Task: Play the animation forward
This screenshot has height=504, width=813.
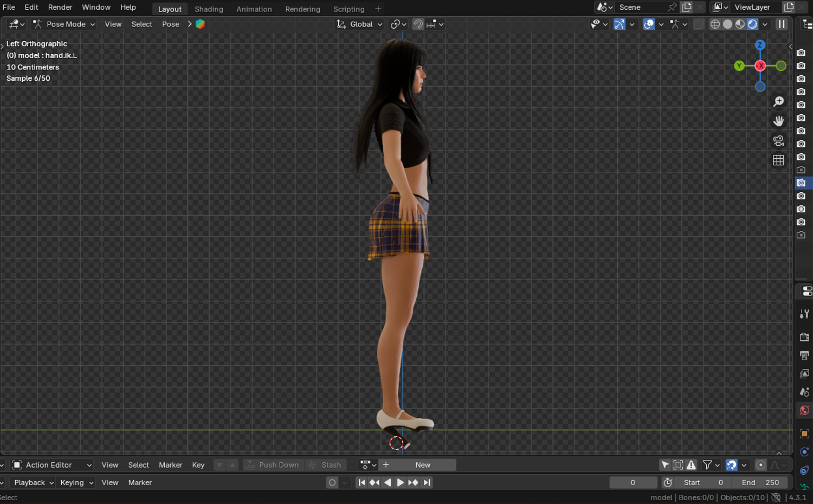Action: [x=400, y=482]
